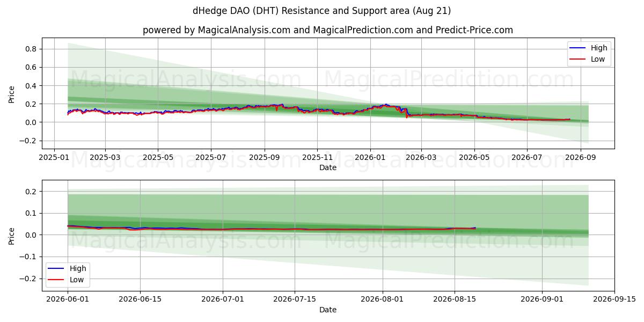
Task: Click the '2026-08-15' tick label on the bottom chart
Action: [x=455, y=301]
